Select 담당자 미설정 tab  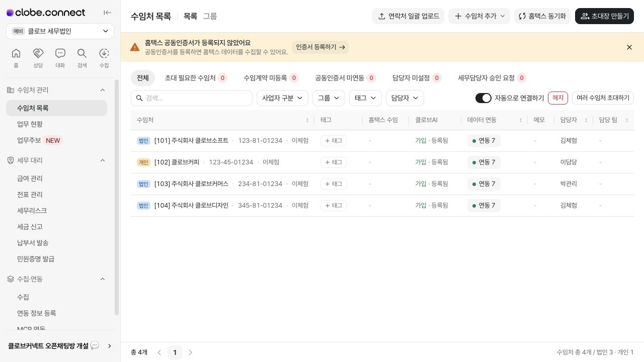click(417, 78)
